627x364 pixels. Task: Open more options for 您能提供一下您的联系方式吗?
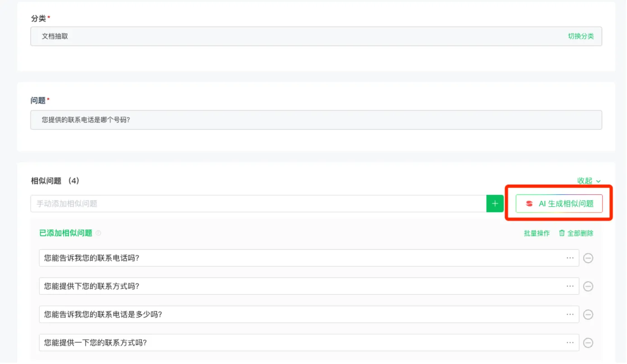tap(570, 343)
